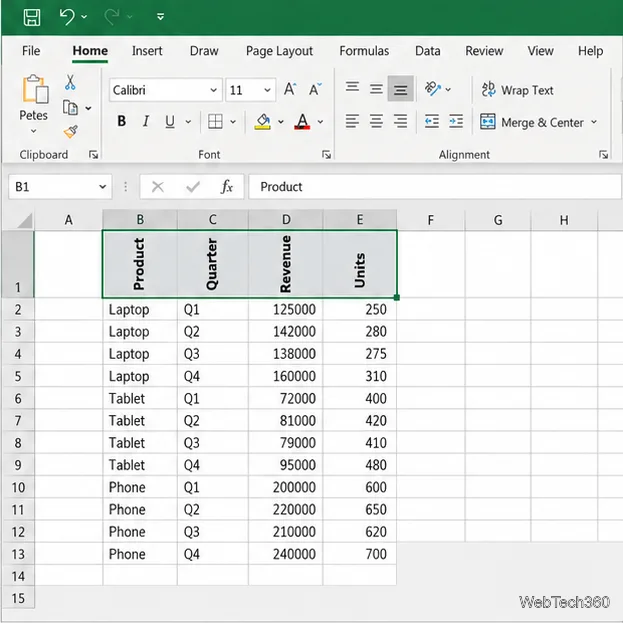Click the Increase Indent icon
The height and width of the screenshot is (623, 623).
coord(456,121)
